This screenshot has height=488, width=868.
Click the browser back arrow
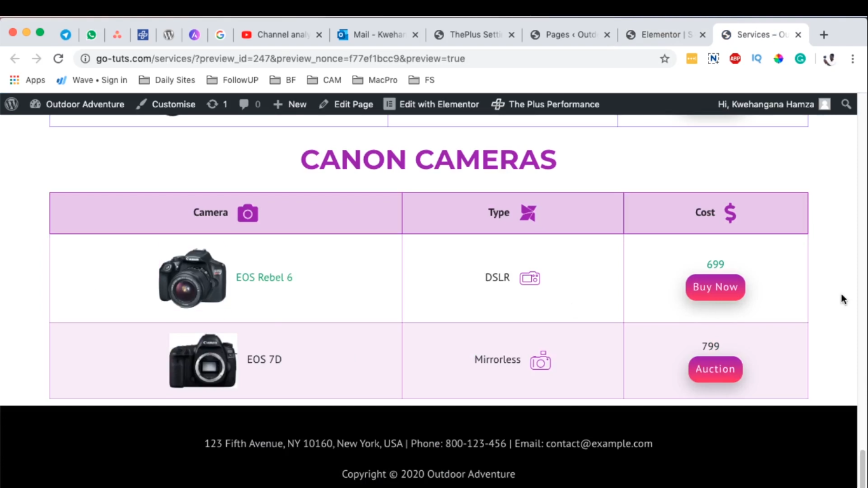coord(15,58)
